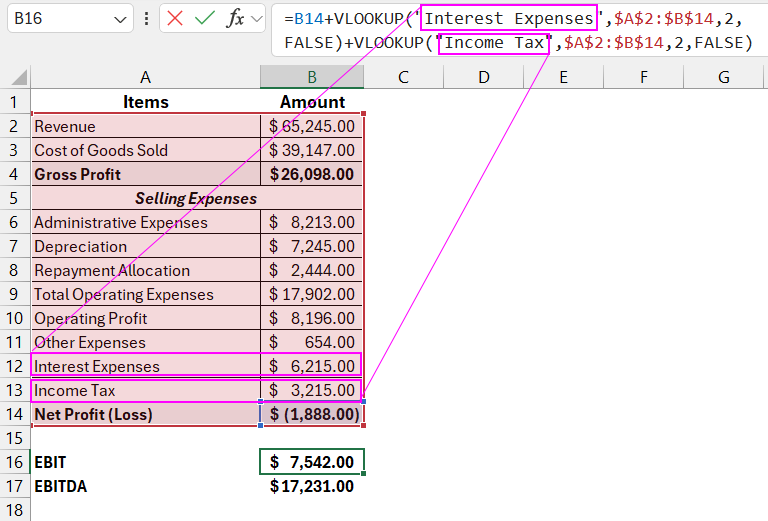The image size is (768, 521).
Task: Click the fill handle of cell B16
Action: click(363, 474)
